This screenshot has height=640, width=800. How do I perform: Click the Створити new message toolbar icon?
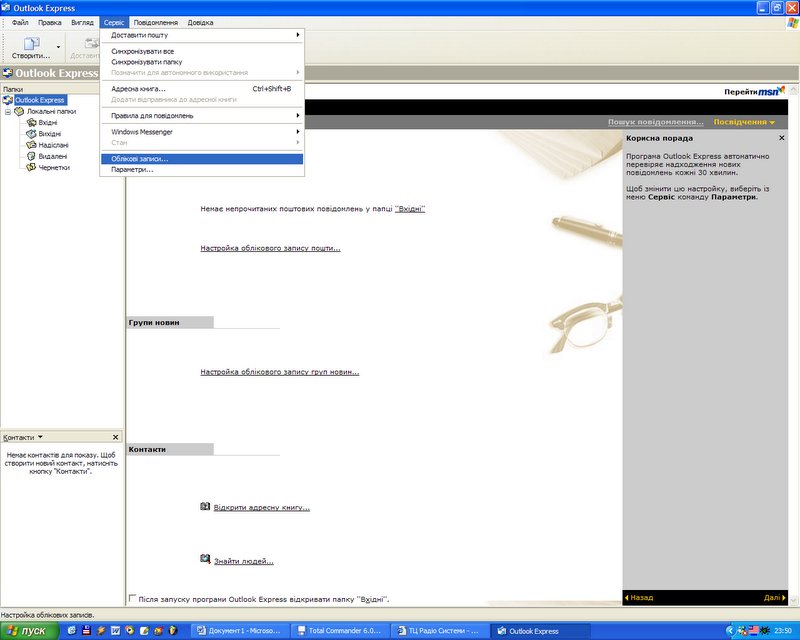point(31,43)
